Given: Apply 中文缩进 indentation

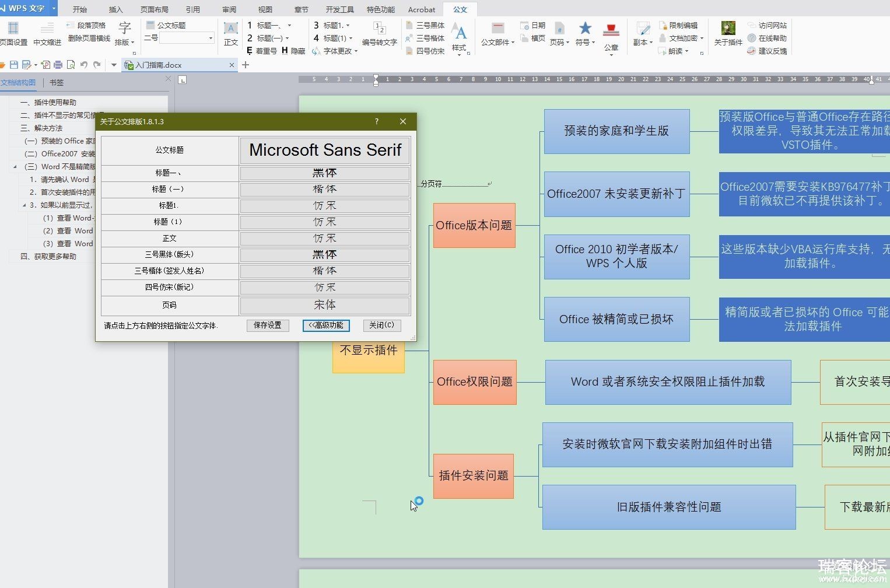Looking at the screenshot, I should tap(47, 34).
